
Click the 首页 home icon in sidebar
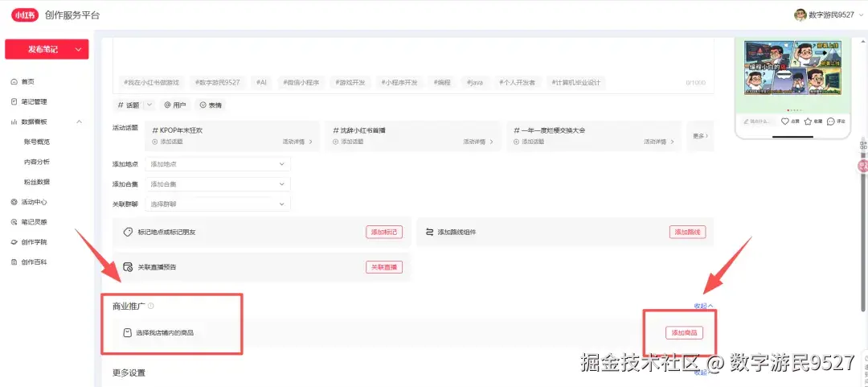tap(14, 81)
